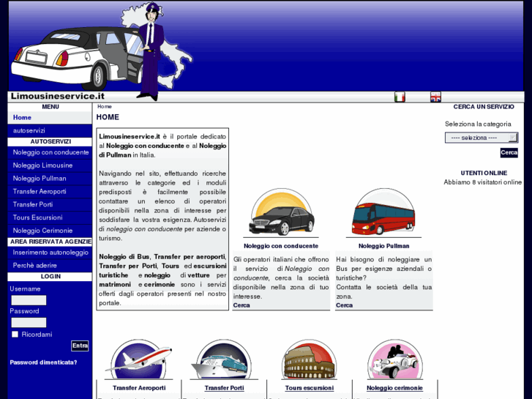This screenshot has width=532, height=399.
Task: Switch to English via the UK flag icon
Action: pos(435,97)
